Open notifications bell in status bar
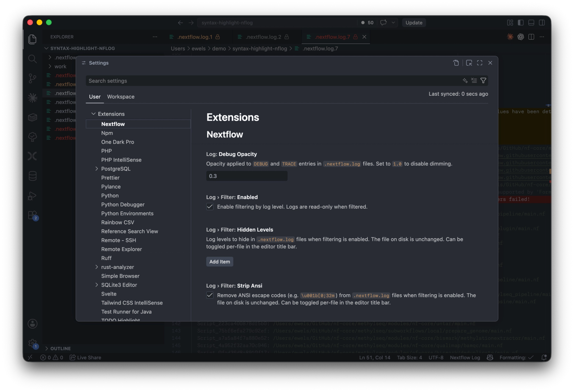Screen dimensions: 574x392 [x=544, y=357]
